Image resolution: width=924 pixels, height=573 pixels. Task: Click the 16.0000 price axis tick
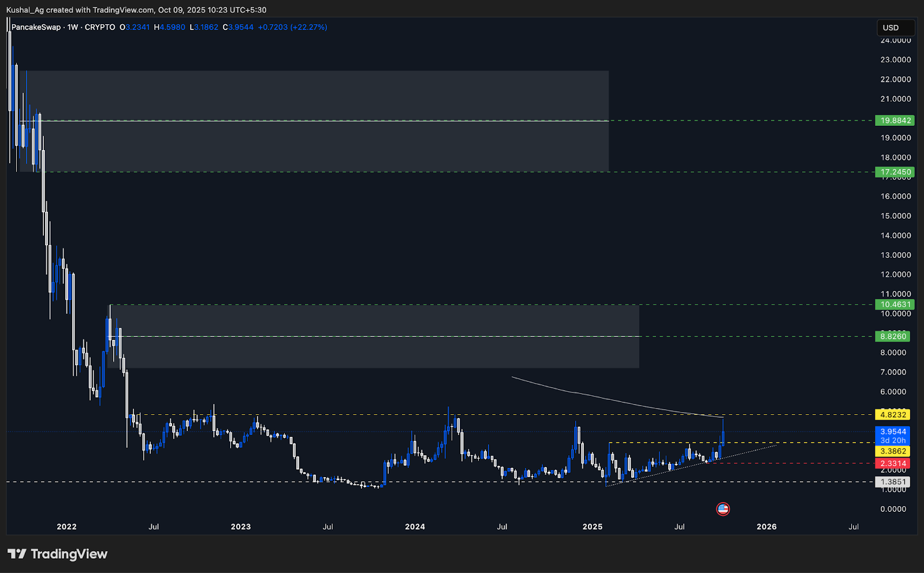pyautogui.click(x=896, y=197)
